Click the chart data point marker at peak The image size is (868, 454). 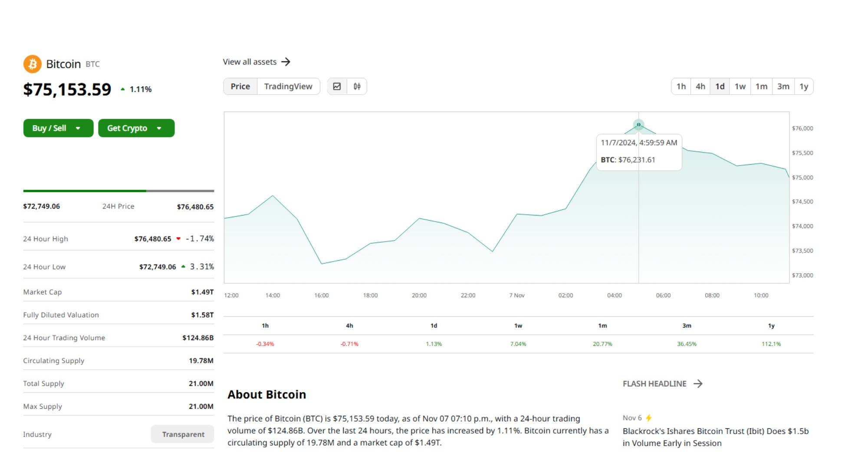[x=638, y=125]
